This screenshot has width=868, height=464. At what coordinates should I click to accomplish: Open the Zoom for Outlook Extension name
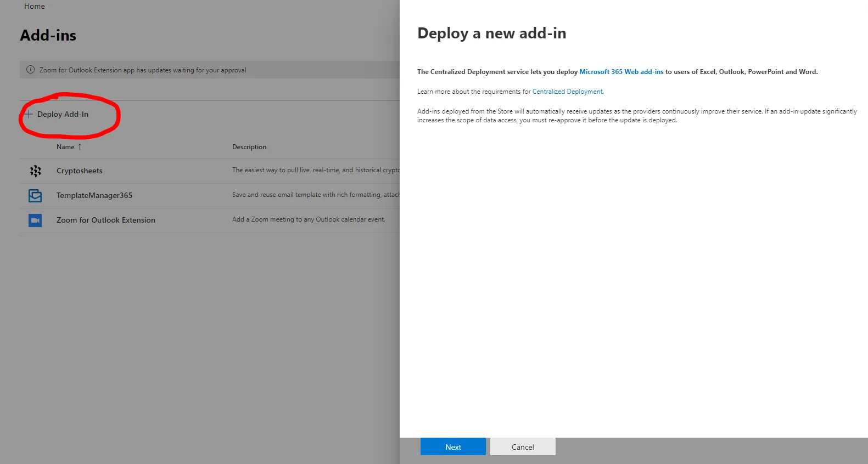[106, 220]
